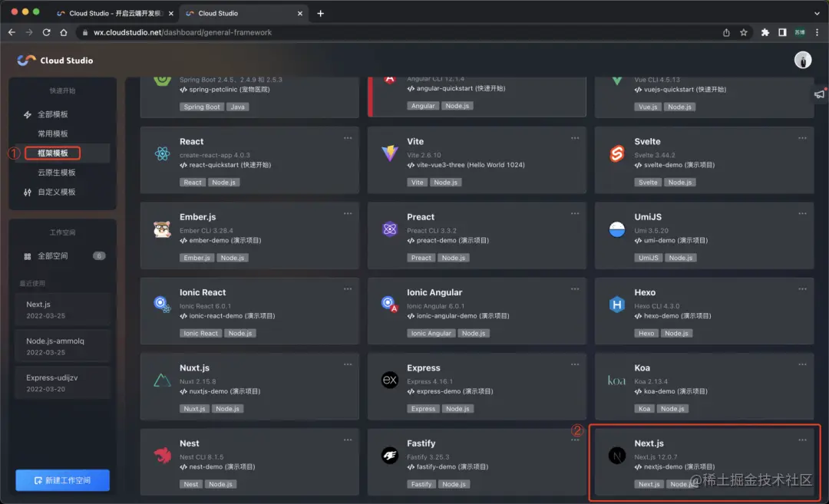Open the Node.js-ammolq recent workspace
The height and width of the screenshot is (504, 829).
(62, 346)
